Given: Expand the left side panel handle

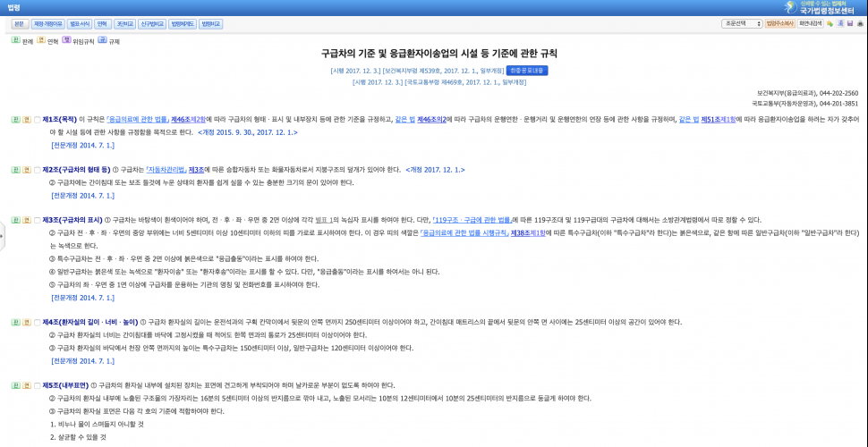Looking at the screenshot, I should pos(3,233).
